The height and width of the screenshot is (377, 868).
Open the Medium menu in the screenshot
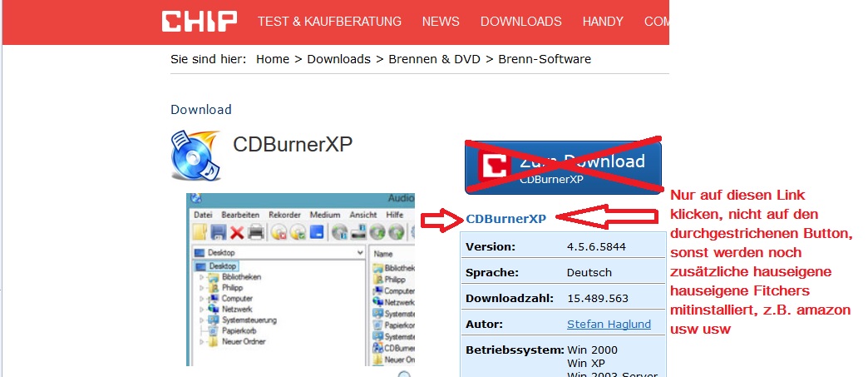(x=325, y=215)
